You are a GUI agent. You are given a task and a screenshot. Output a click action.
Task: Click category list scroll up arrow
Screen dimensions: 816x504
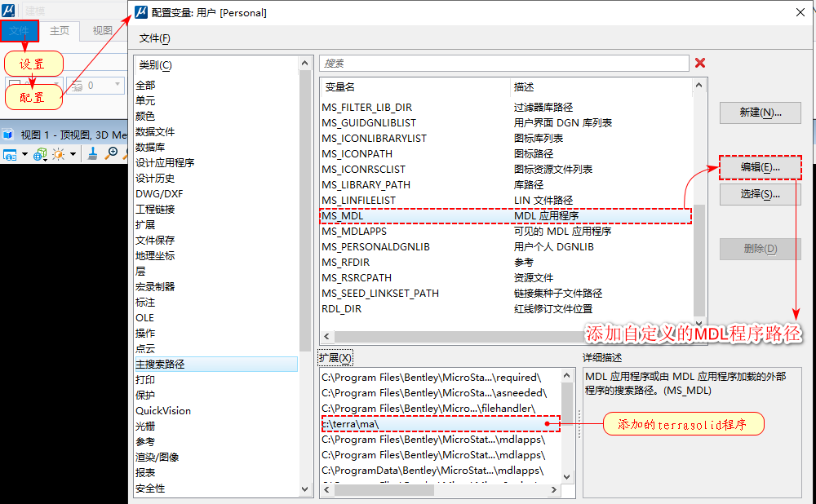305,63
